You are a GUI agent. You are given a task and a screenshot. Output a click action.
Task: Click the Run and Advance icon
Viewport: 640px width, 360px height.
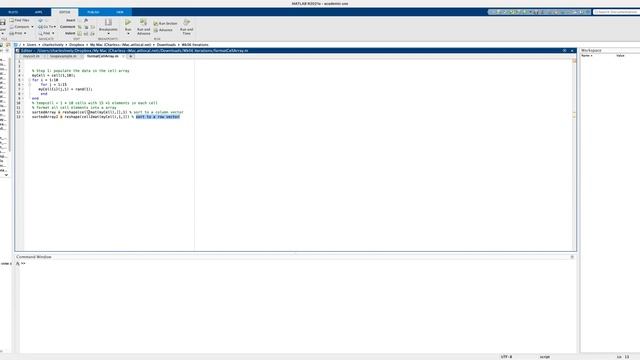click(x=143, y=22)
